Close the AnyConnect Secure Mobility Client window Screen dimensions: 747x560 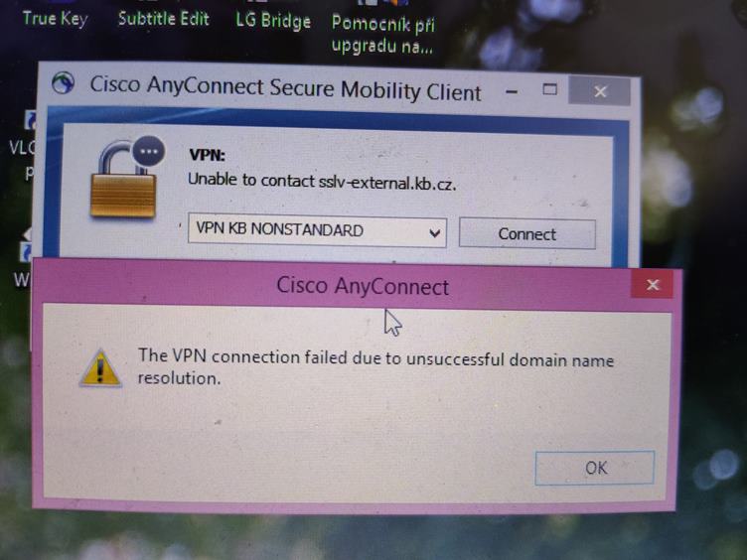pos(600,91)
